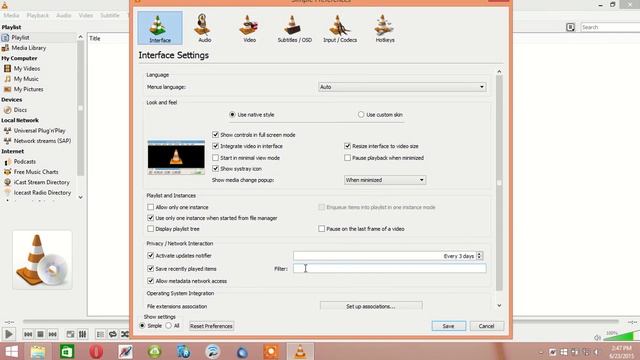
Task: Open the Video preferences category
Action: 249,28
